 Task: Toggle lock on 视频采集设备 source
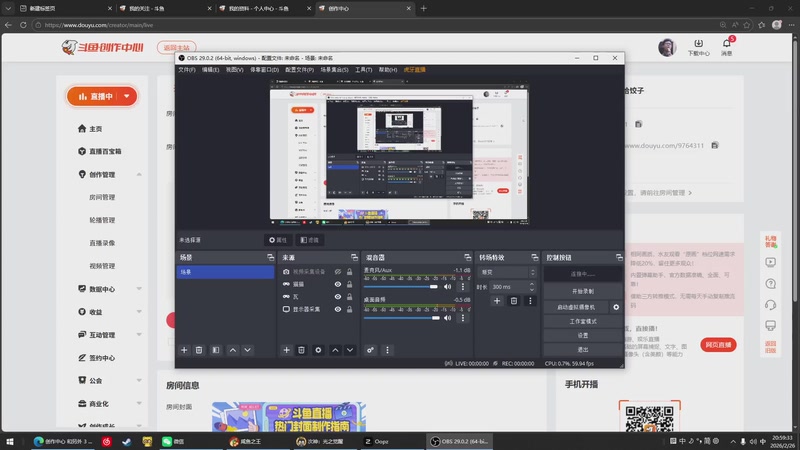(349, 272)
